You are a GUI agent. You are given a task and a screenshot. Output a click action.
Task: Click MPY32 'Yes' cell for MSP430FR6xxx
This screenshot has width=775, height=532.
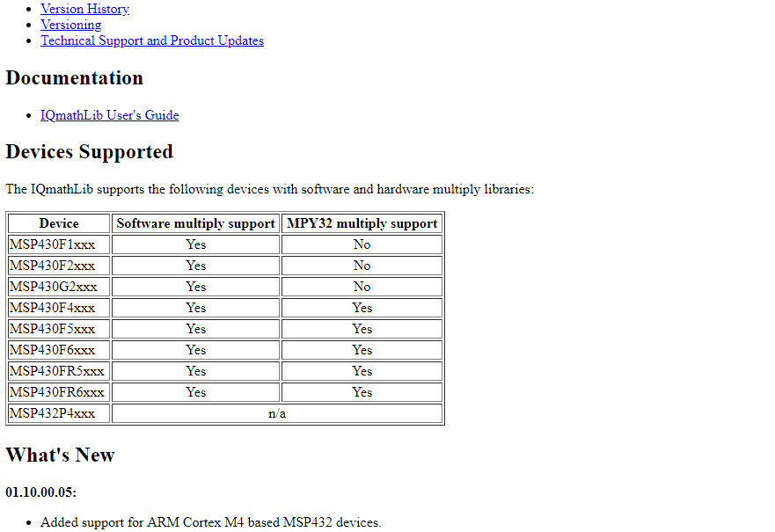tap(362, 392)
